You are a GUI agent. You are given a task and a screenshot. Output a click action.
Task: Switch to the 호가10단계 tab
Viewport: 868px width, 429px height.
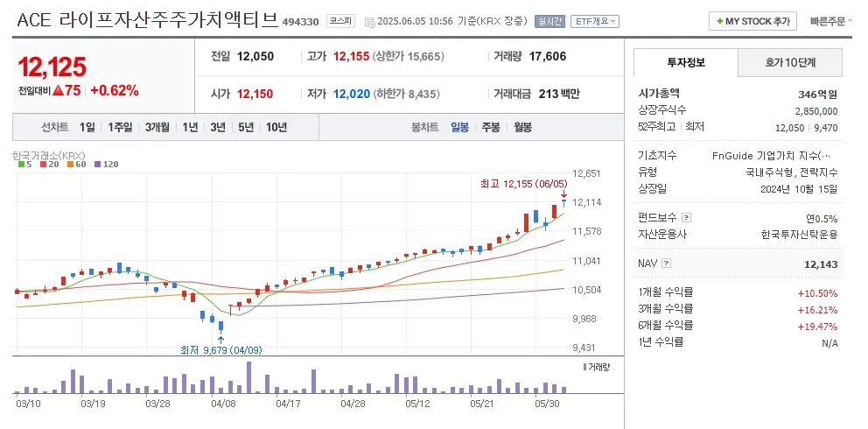click(x=790, y=63)
